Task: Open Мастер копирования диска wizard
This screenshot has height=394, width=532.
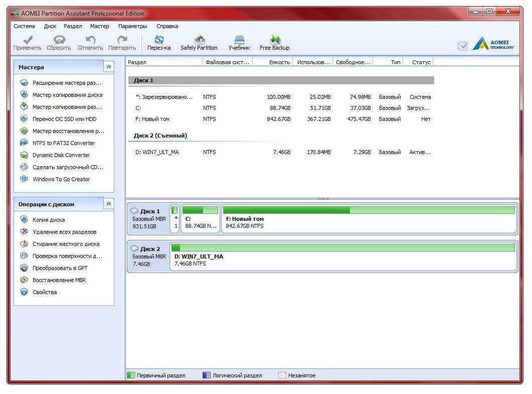Action: pos(61,95)
